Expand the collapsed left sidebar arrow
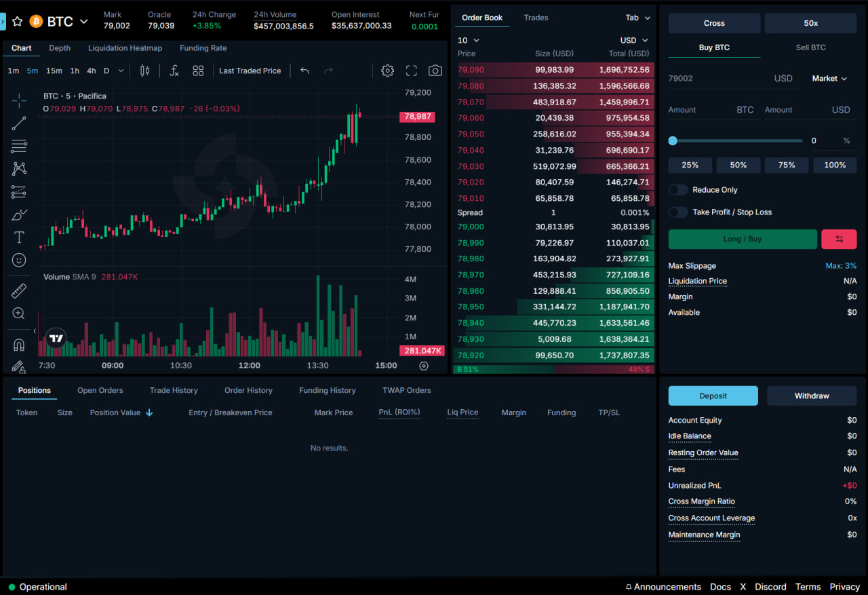This screenshot has height=595, width=868. [x=3, y=22]
